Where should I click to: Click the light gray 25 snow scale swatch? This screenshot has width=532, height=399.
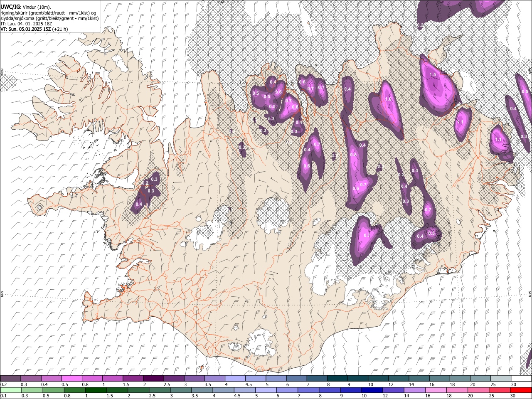tap(500, 379)
